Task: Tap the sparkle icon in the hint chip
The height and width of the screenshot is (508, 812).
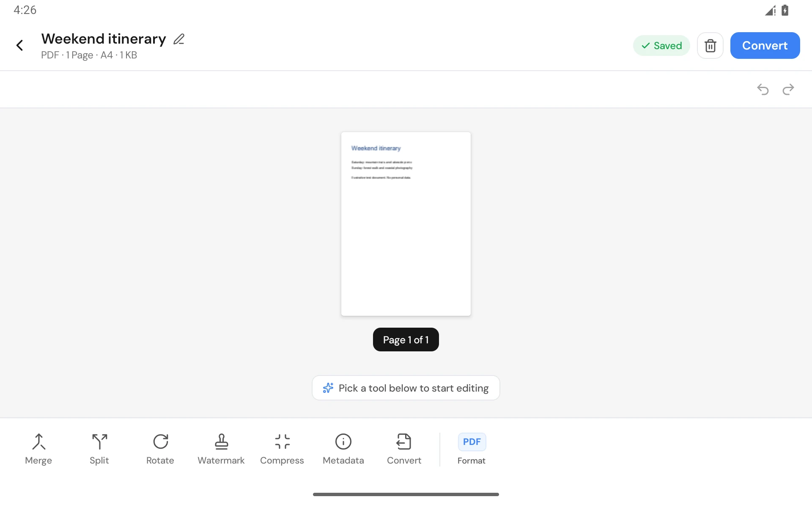Action: click(x=328, y=388)
